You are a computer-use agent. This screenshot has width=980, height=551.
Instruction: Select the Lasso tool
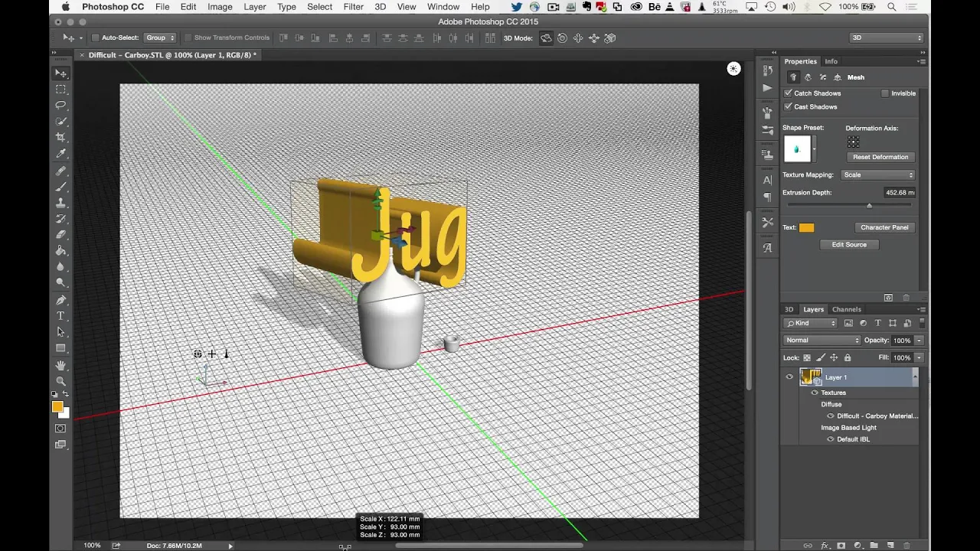pos(60,106)
